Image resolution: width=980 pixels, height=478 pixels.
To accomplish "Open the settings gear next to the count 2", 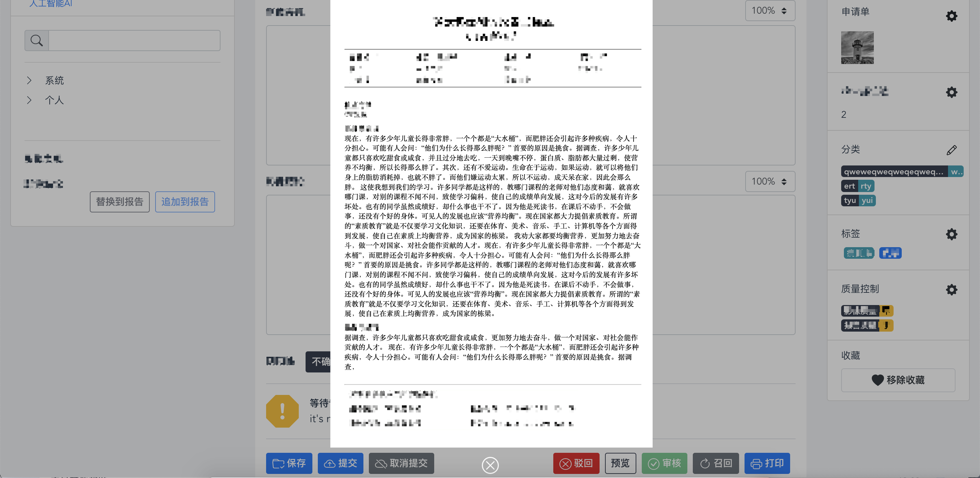I will 951,92.
